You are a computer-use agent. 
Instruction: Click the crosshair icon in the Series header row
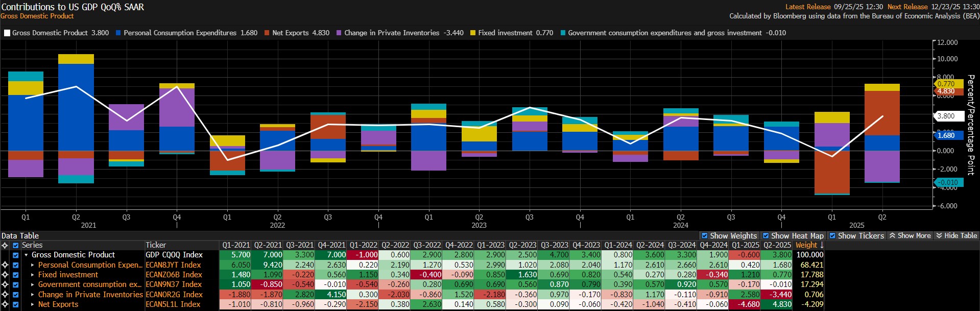pos(5,246)
